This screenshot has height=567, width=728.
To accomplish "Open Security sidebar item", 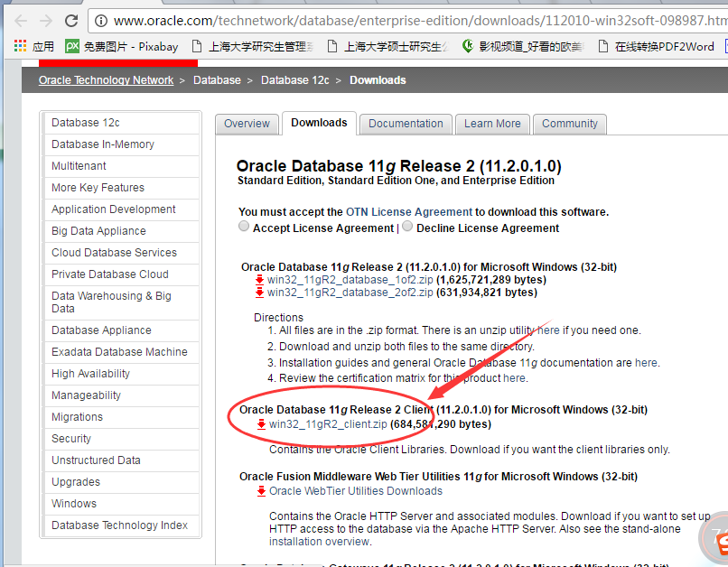I will click(122, 439).
